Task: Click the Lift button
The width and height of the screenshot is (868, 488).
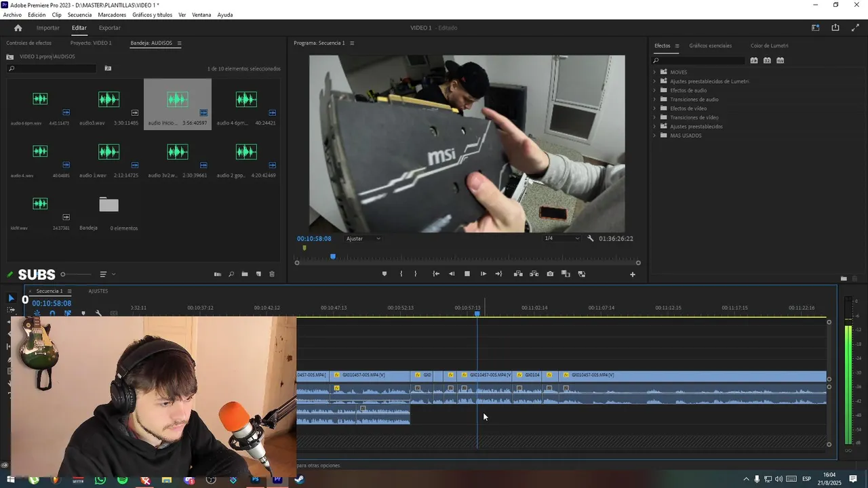Action: click(x=518, y=274)
